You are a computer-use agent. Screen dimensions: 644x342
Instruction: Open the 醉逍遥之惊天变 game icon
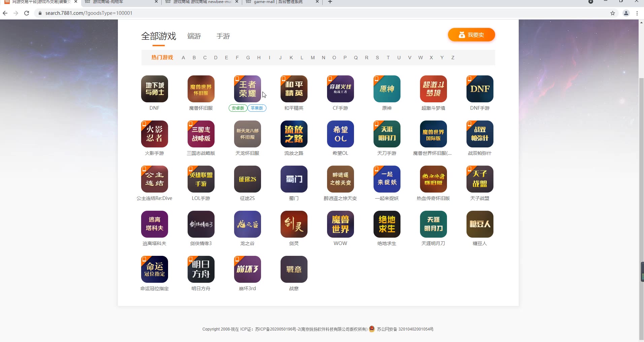(341, 179)
